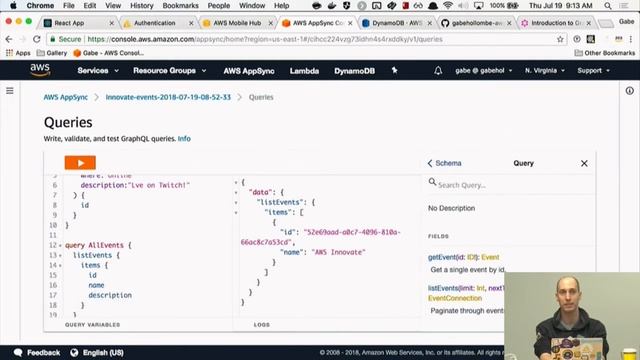Change language via English (US) selector
This screenshot has height=360, width=640.
click(97, 353)
